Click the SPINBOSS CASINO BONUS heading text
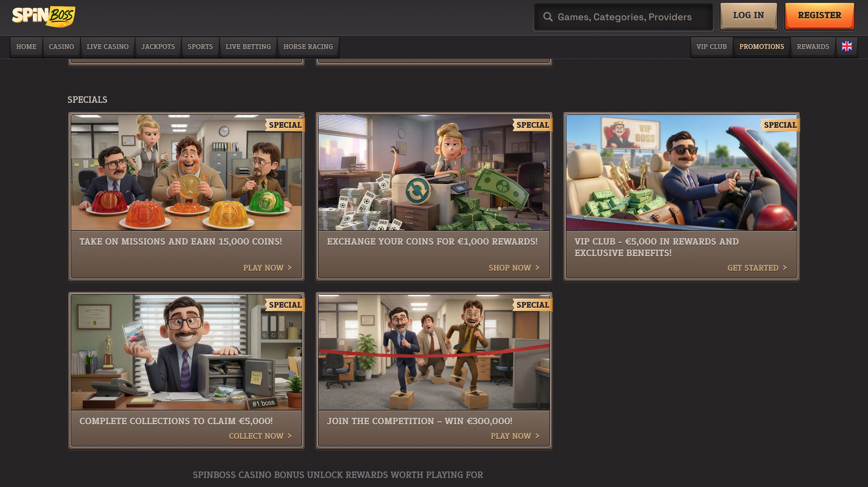 pos(338,475)
